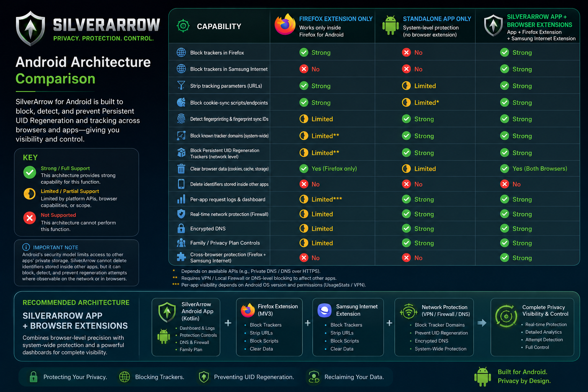Image resolution: width=588 pixels, height=392 pixels.
Task: Click bar chart icon beside Per-app request logs
Action: click(x=181, y=199)
